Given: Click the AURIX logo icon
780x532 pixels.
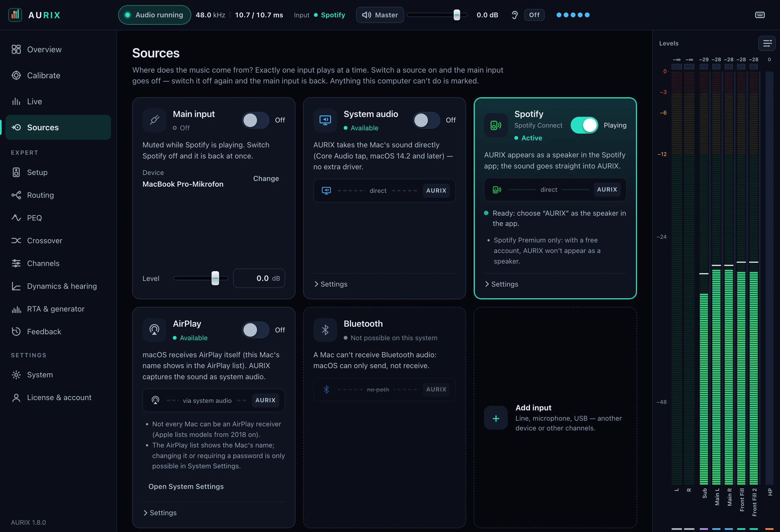Looking at the screenshot, I should tap(15, 15).
